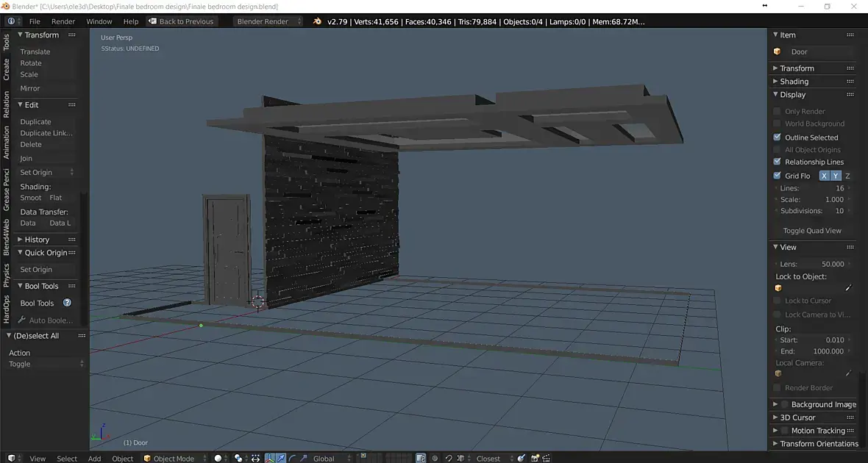Click the OpenGL render image camera icon
The width and height of the screenshot is (868, 463).
coord(535,458)
